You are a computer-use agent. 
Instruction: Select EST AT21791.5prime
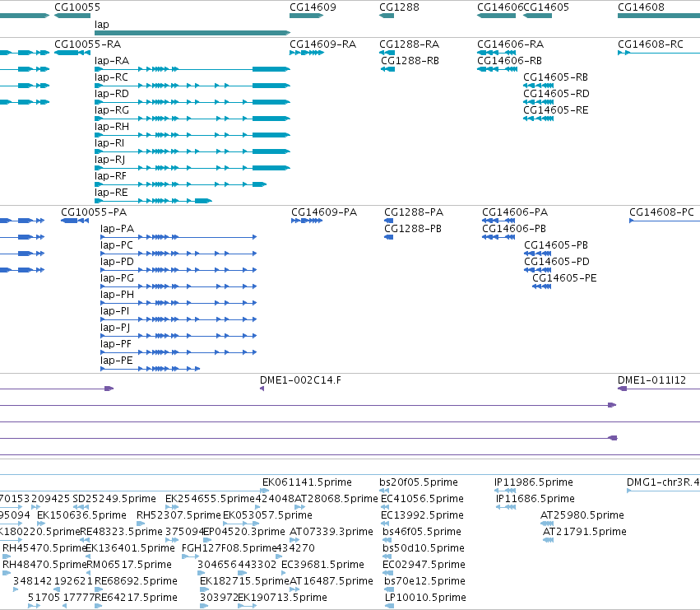point(548,540)
